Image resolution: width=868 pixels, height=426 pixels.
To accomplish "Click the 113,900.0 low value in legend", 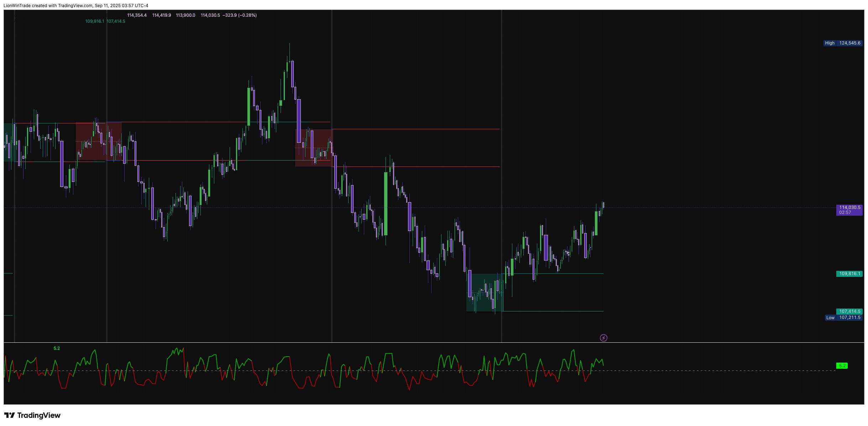I will tap(185, 15).
